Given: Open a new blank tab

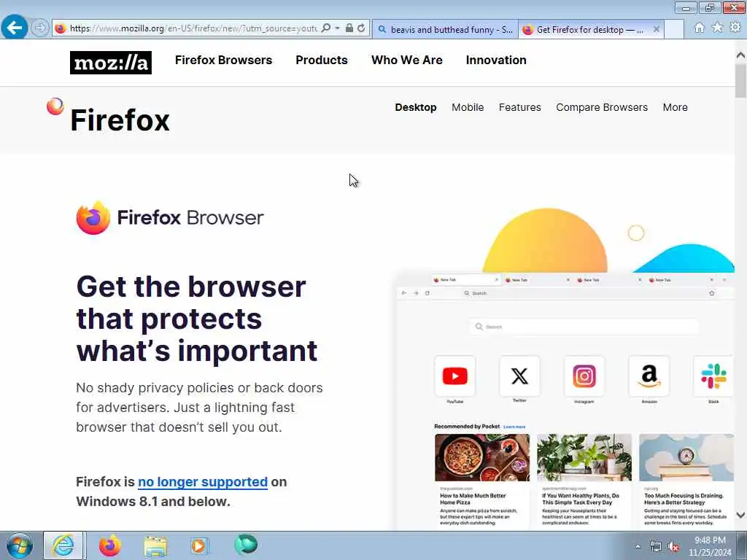Looking at the screenshot, I should pos(674,29).
